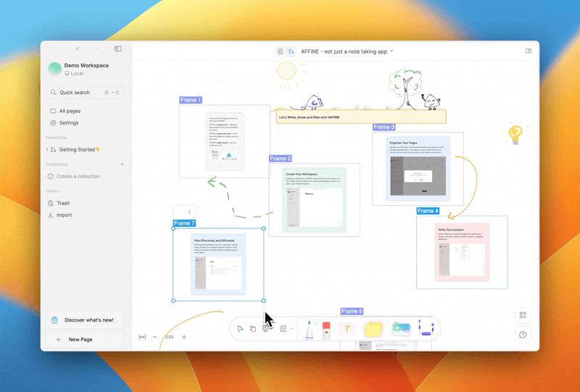Viewport: 580px width, 392px height.
Task: Click the 33% zoom level value
Action: (x=170, y=337)
